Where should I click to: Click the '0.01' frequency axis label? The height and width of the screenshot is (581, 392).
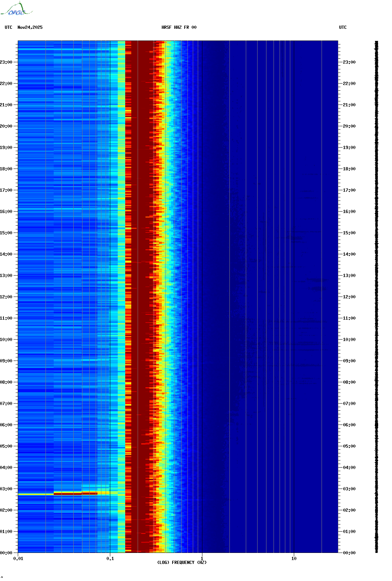pos(18,559)
